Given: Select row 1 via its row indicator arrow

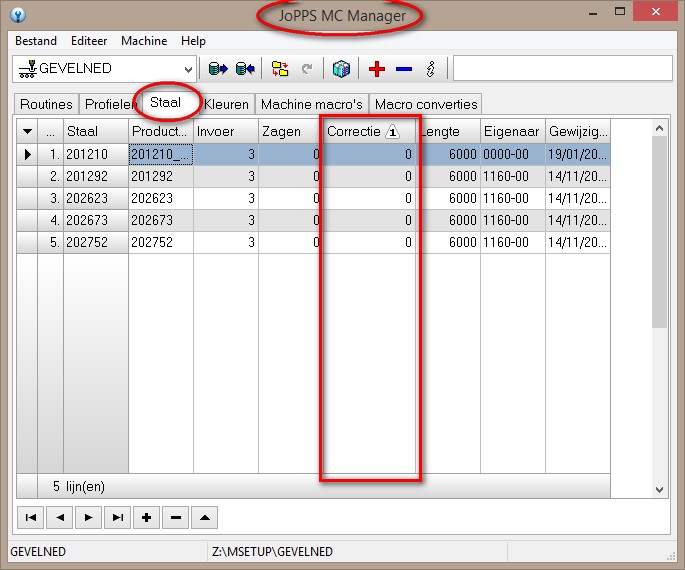Looking at the screenshot, I should pyautogui.click(x=27, y=154).
